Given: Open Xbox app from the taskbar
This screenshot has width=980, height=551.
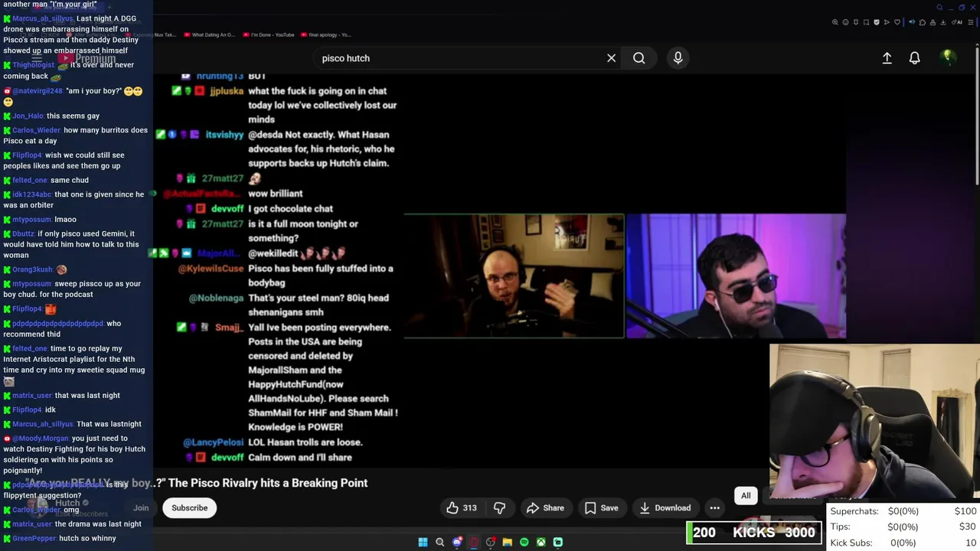Looking at the screenshot, I should tap(541, 542).
